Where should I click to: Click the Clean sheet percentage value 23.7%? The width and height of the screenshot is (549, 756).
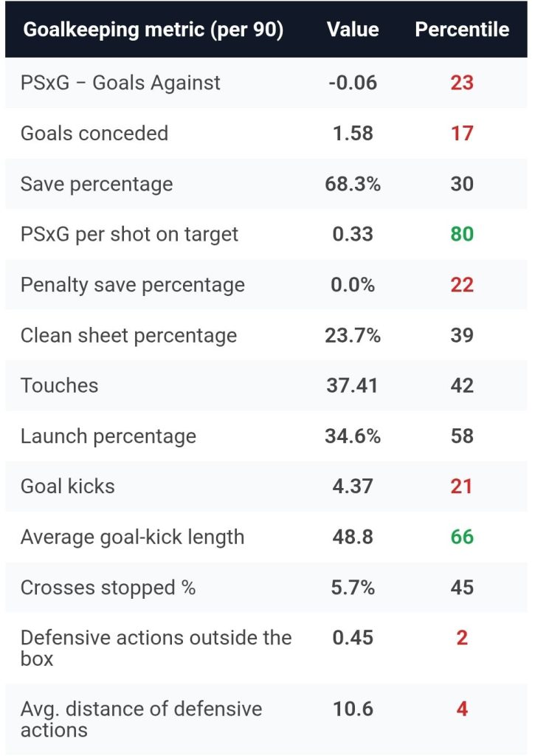(x=353, y=335)
